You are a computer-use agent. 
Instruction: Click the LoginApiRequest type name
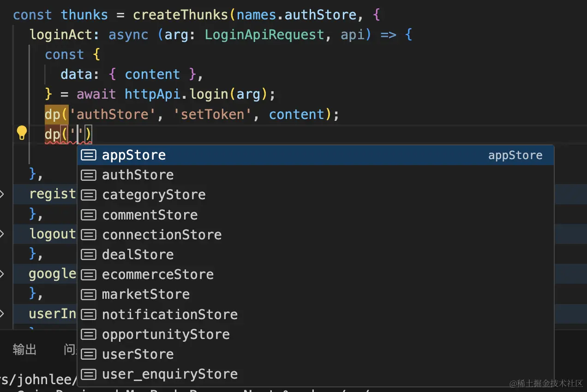tap(264, 35)
